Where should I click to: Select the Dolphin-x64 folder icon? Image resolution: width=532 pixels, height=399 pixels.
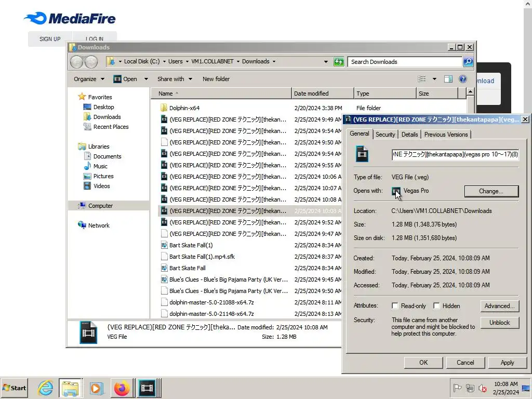(x=164, y=108)
